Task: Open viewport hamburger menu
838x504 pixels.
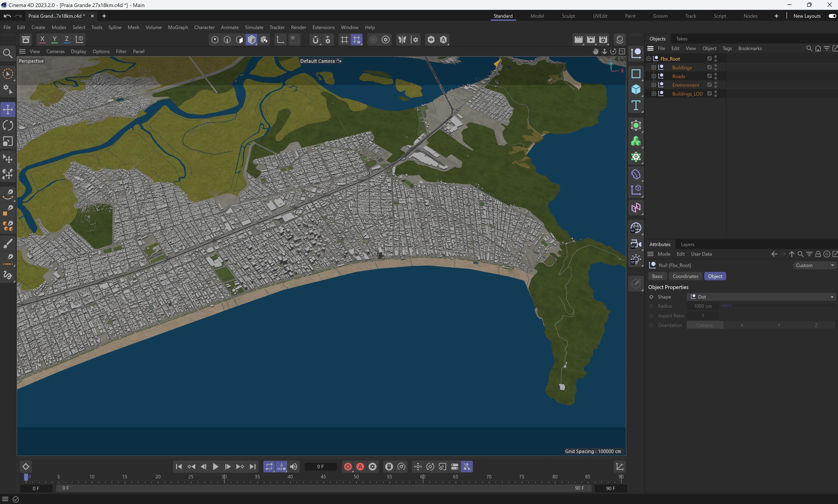Action: [22, 51]
